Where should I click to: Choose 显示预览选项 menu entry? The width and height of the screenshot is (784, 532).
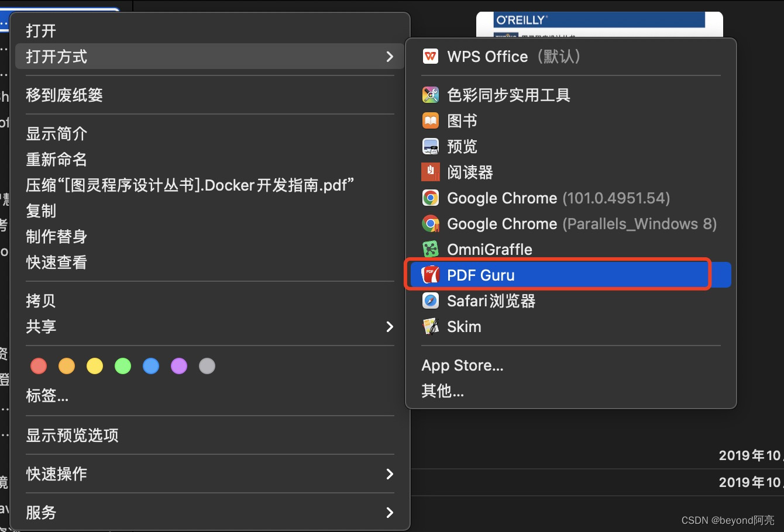tap(209, 435)
